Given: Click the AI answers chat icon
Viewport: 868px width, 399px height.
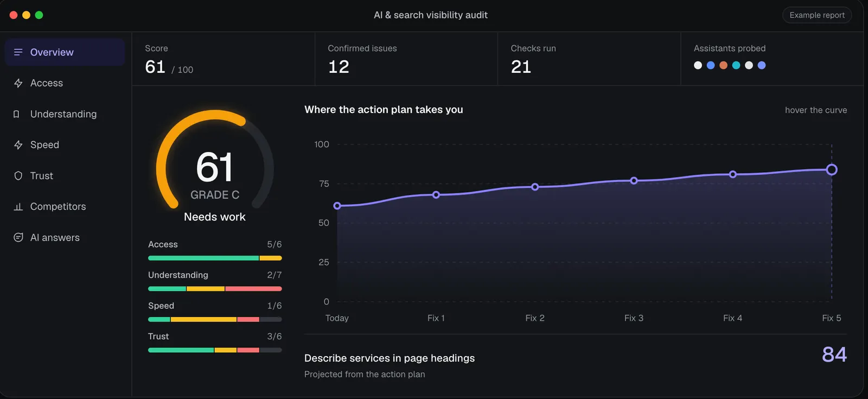Looking at the screenshot, I should click(x=18, y=237).
